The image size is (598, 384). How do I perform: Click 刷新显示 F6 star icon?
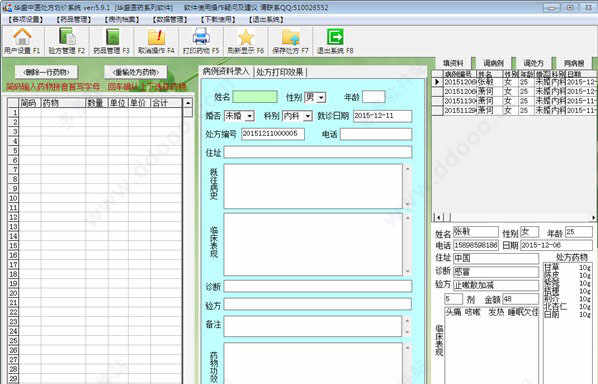246,41
